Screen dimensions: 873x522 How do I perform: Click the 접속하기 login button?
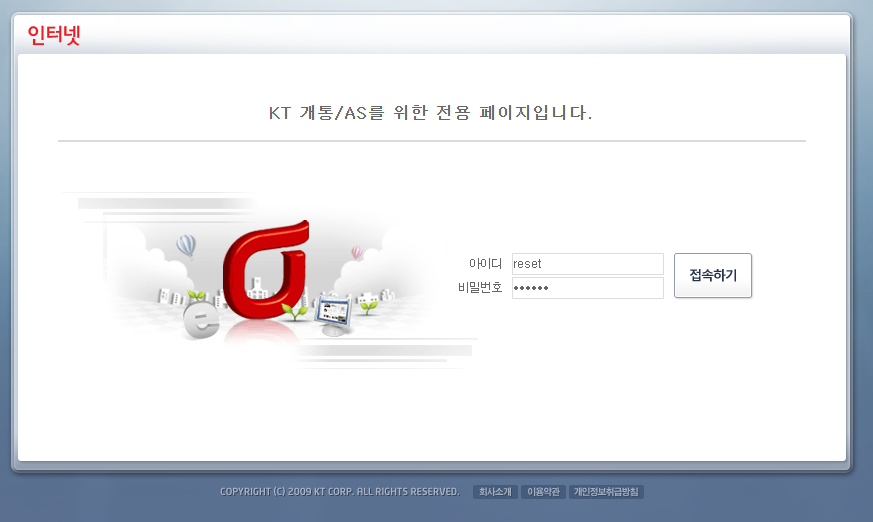(713, 275)
